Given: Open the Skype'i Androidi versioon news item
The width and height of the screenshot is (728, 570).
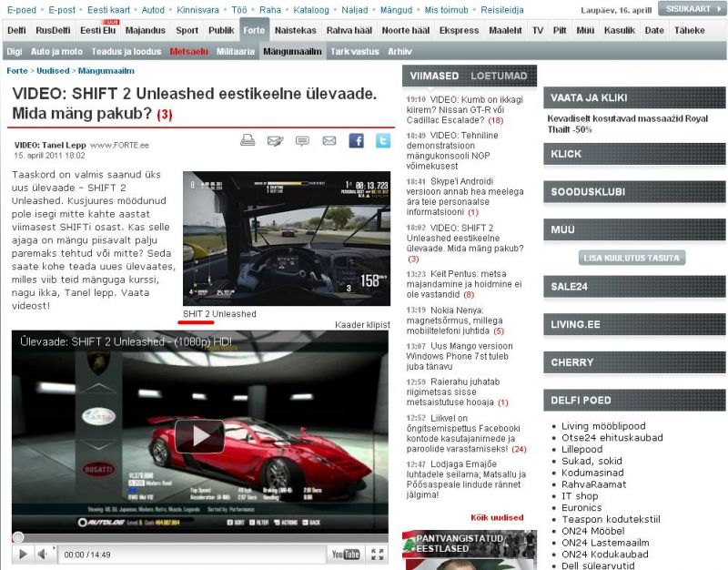Looking at the screenshot, I should point(465,197).
